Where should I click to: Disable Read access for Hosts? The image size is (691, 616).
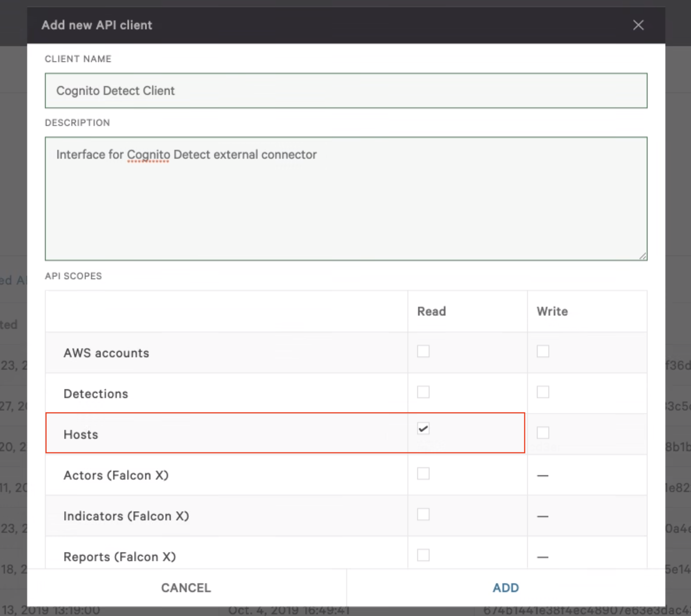(423, 428)
